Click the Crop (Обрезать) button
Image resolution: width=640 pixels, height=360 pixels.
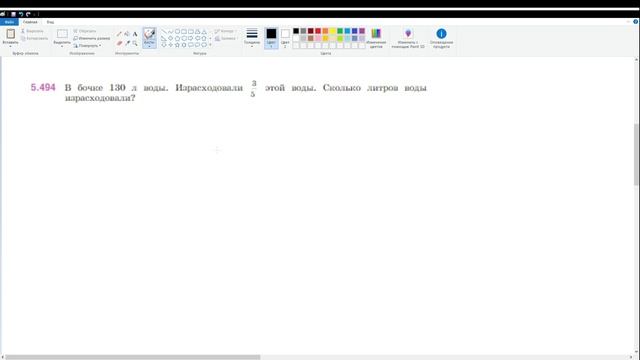coord(84,31)
